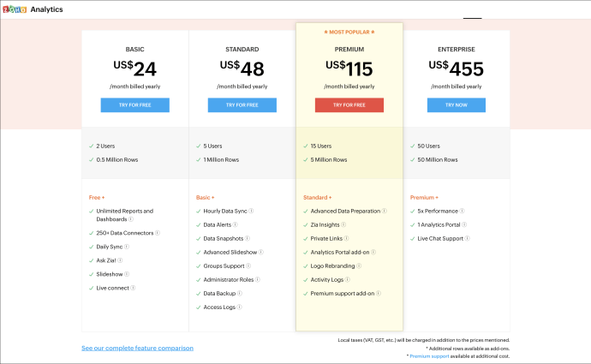Click info icon beside Administrator Roles
The image size is (591, 364).
pos(258,279)
